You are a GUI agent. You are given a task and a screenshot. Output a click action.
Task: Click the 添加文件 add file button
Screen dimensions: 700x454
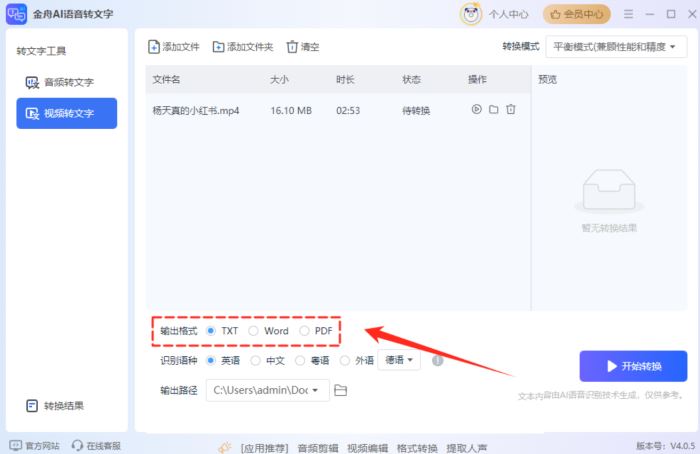coord(174,47)
